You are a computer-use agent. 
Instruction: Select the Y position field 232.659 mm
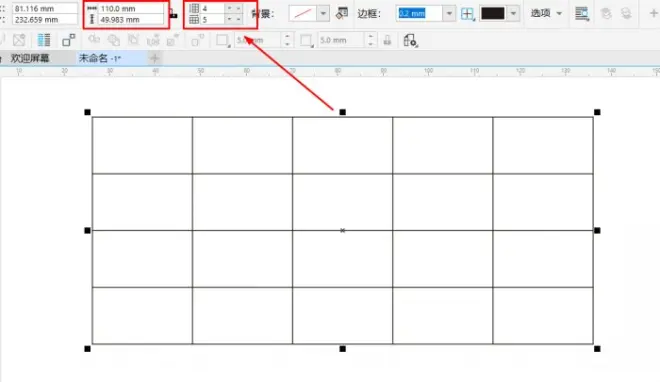coord(45,19)
